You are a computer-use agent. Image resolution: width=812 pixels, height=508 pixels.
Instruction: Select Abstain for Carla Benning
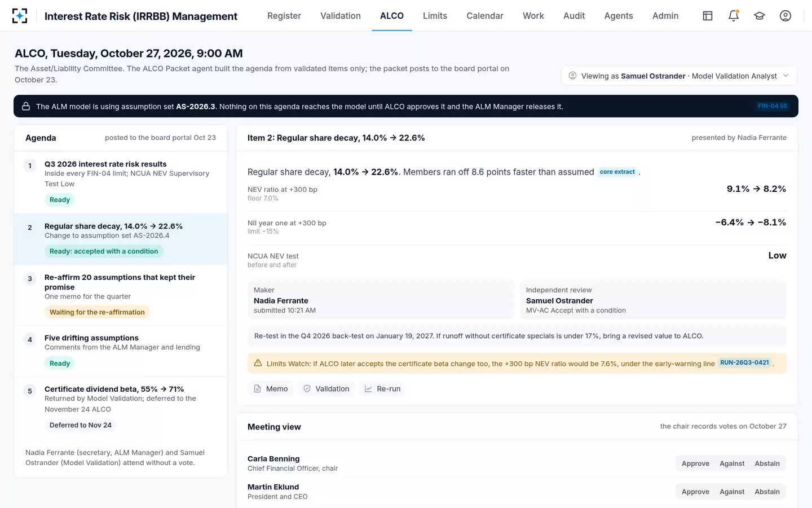[767, 463]
